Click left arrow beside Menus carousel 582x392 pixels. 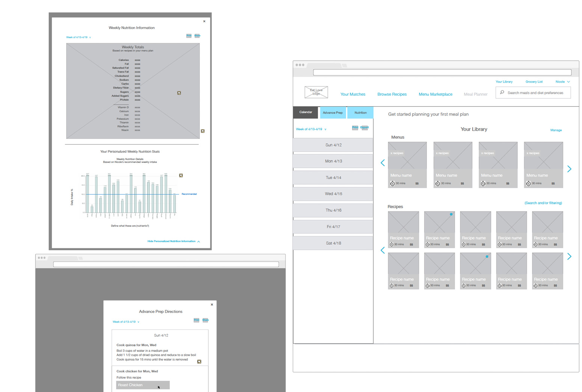point(383,163)
